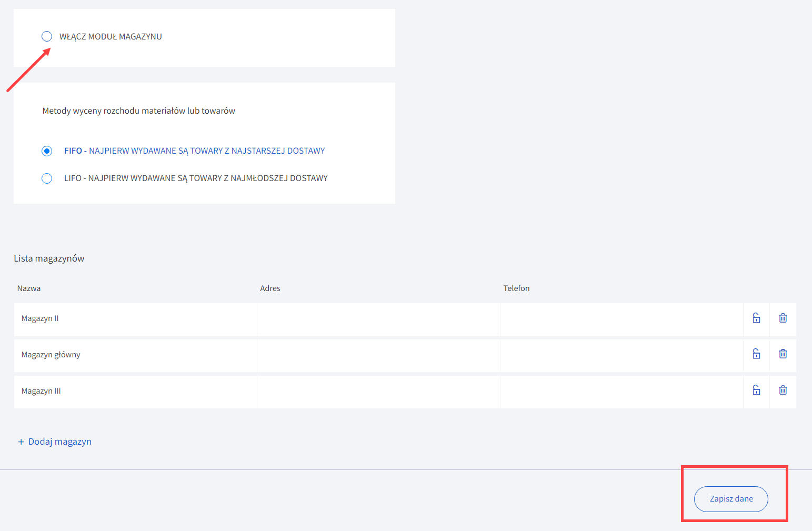
Task: Click the Adres cell for Magazyn główny
Action: pos(378,355)
